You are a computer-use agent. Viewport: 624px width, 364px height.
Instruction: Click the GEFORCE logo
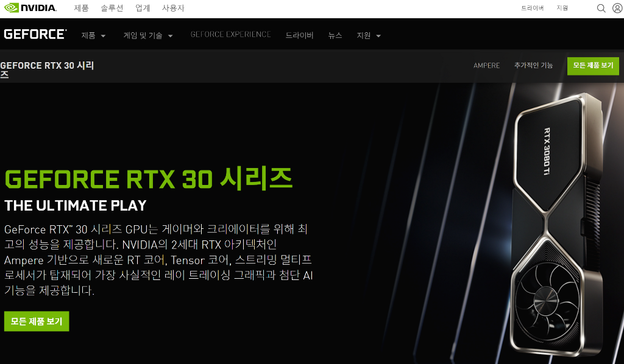click(x=35, y=35)
